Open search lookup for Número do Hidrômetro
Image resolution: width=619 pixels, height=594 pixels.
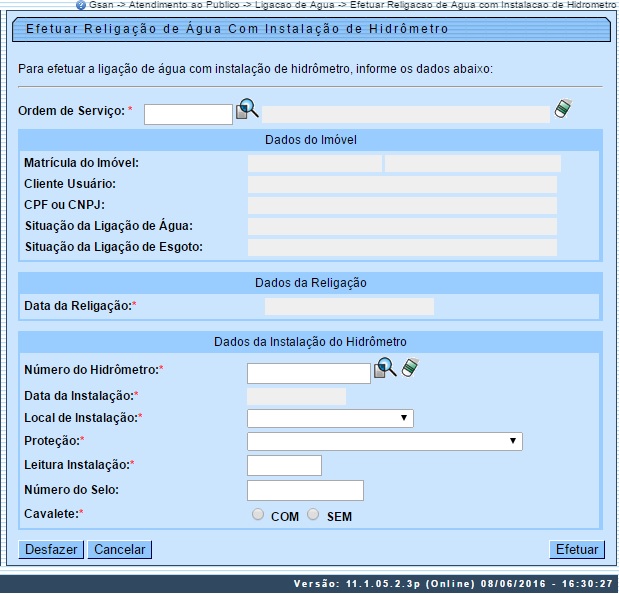coord(386,369)
